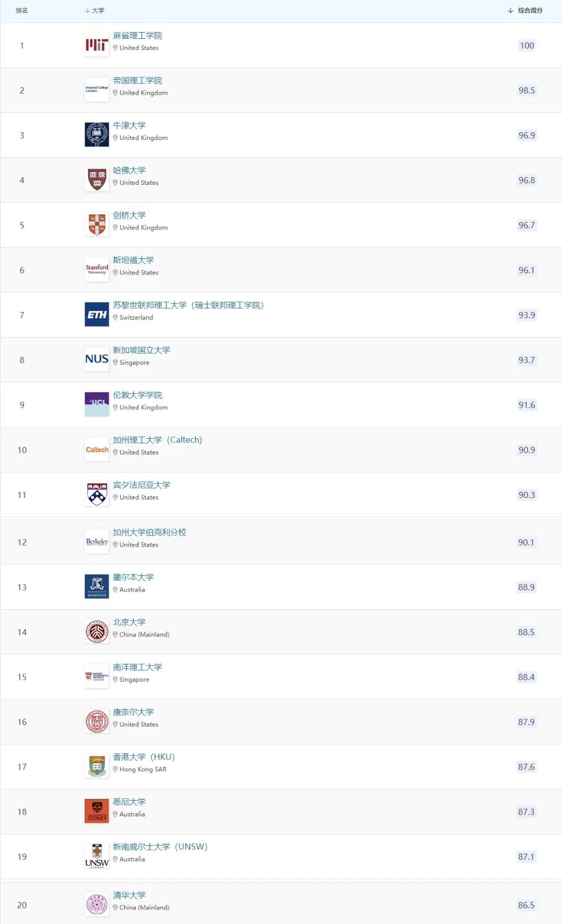This screenshot has height=924, width=562.
Task: Click the MIT logo icon
Action: [x=97, y=45]
